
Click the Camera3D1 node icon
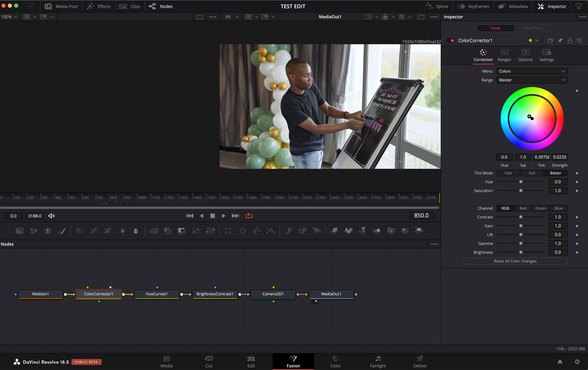pos(273,294)
